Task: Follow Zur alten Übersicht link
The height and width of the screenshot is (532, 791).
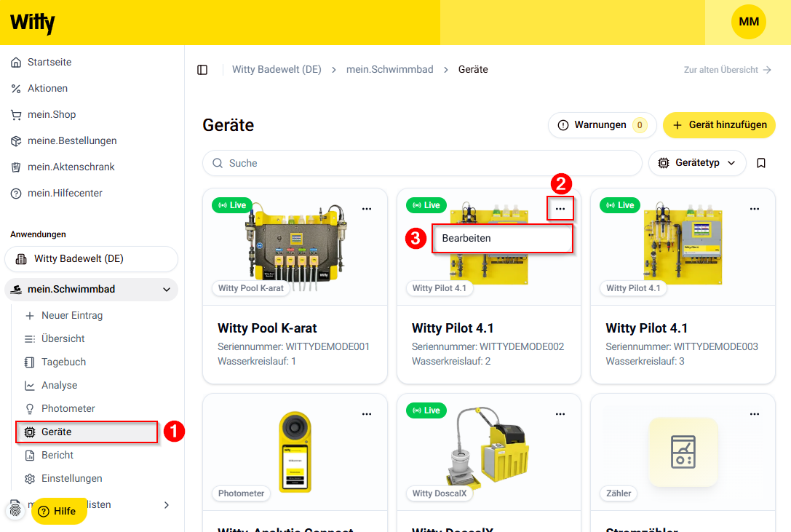Action: [x=728, y=70]
